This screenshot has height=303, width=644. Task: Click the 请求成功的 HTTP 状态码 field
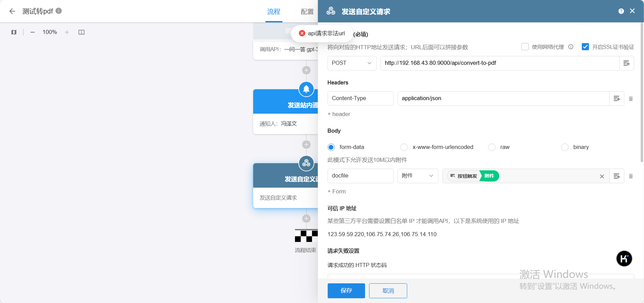(x=481, y=276)
